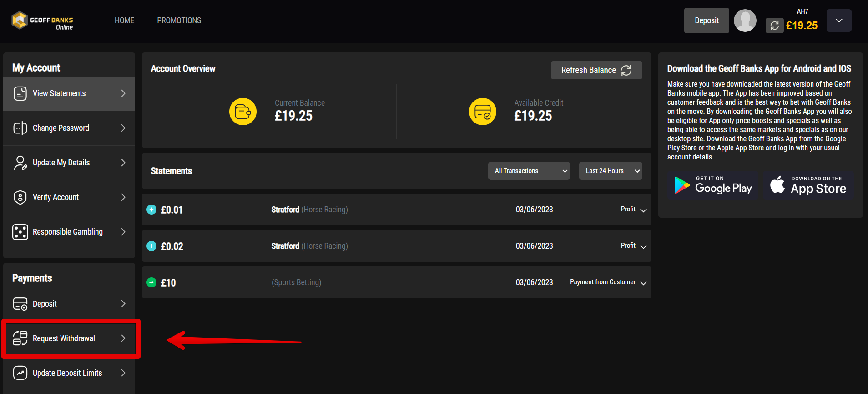Click the Stratford entry on £0.02 row
This screenshot has width=868, height=394.
[x=285, y=246]
